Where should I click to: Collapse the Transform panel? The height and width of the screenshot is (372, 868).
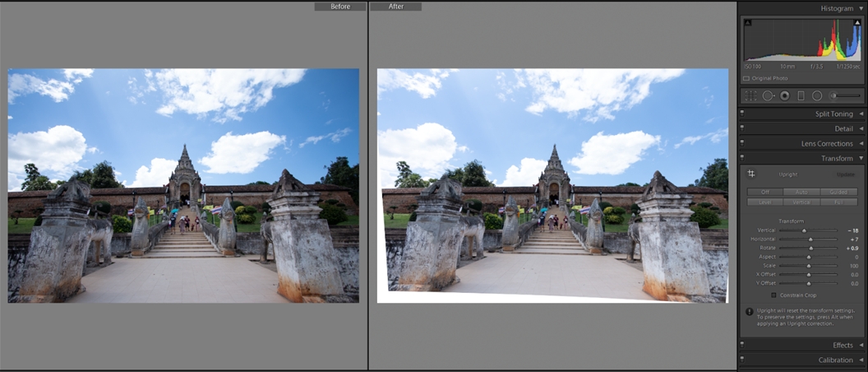[x=861, y=159]
